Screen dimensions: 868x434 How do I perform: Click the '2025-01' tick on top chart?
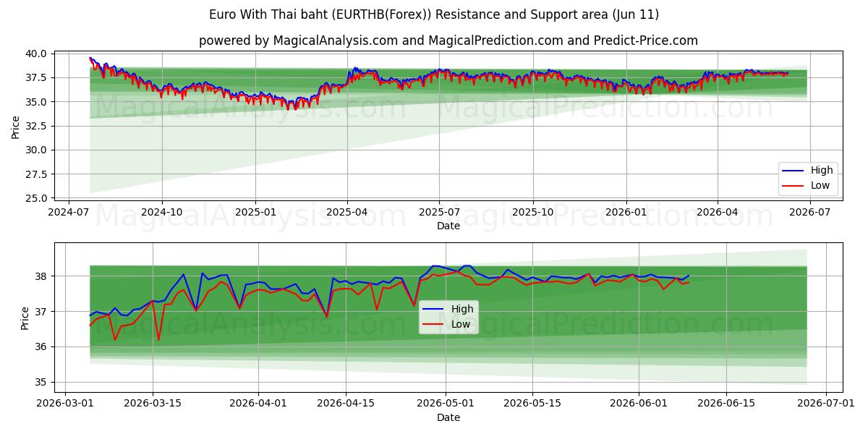coord(255,212)
